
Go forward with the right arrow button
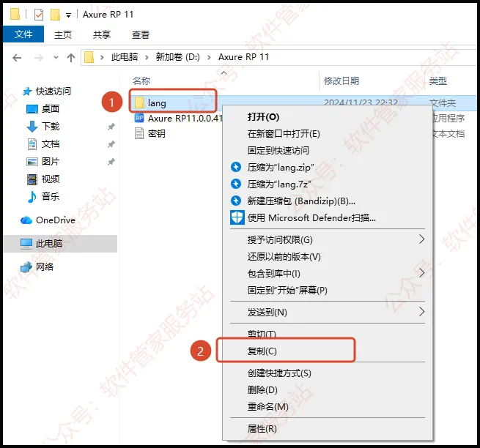tap(39, 58)
